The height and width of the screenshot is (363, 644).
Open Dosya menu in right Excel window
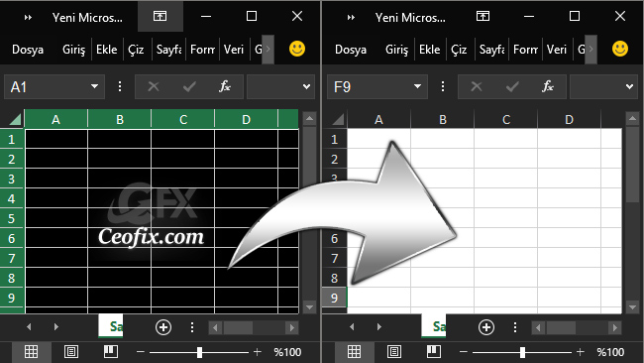point(351,50)
